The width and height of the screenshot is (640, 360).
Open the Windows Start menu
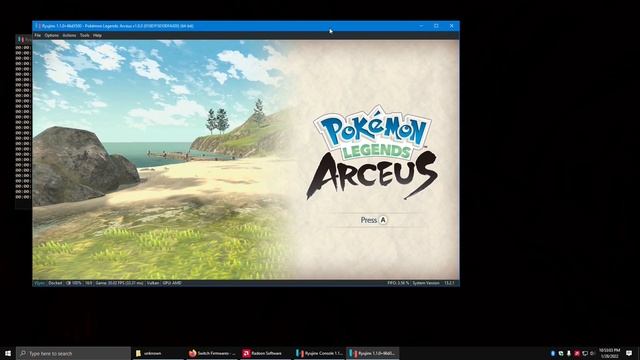pyautogui.click(x=8, y=353)
